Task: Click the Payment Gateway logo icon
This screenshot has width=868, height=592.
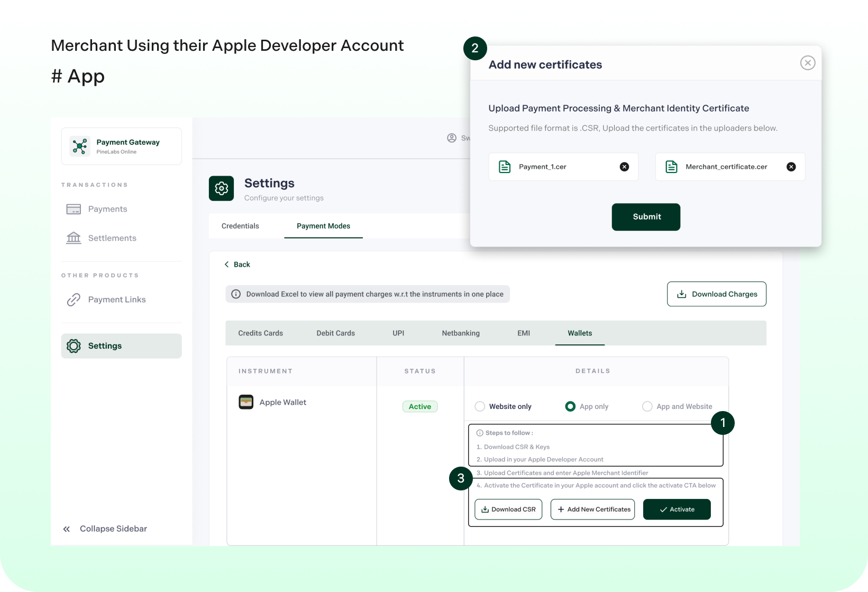Action: [x=79, y=146]
